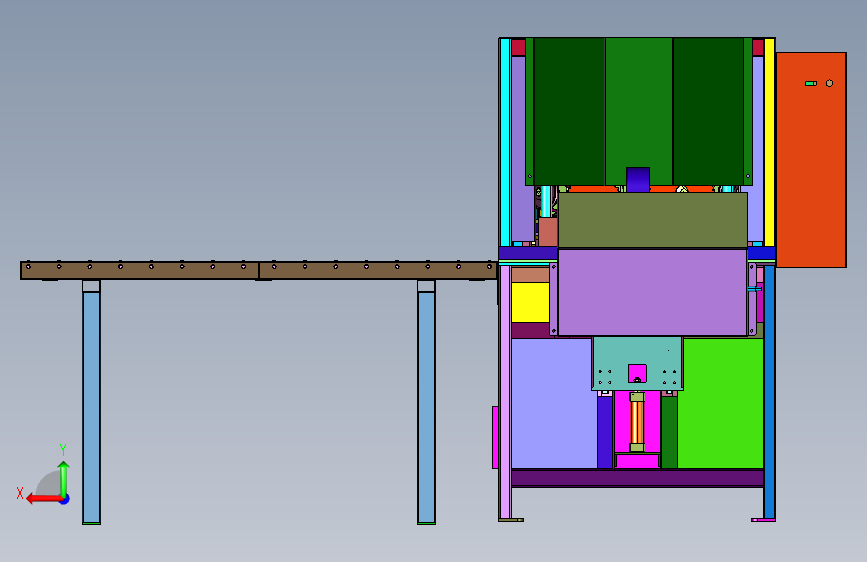Select the lavender lower-left panel
867x562 pixels.
(x=553, y=403)
